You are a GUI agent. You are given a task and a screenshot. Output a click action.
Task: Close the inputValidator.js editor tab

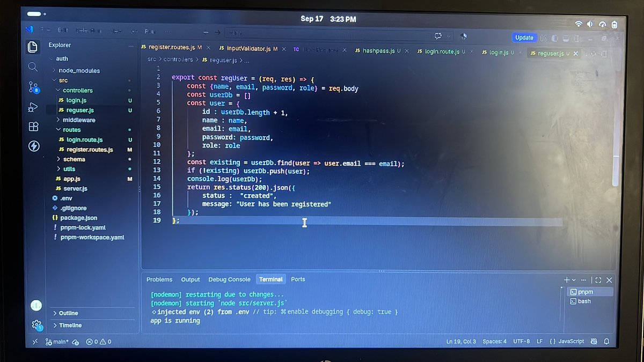tap(283, 49)
